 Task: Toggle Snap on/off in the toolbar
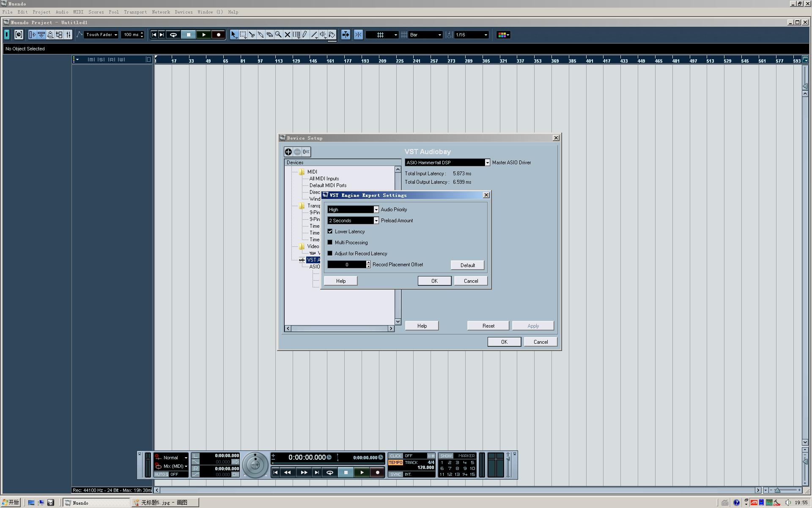358,35
